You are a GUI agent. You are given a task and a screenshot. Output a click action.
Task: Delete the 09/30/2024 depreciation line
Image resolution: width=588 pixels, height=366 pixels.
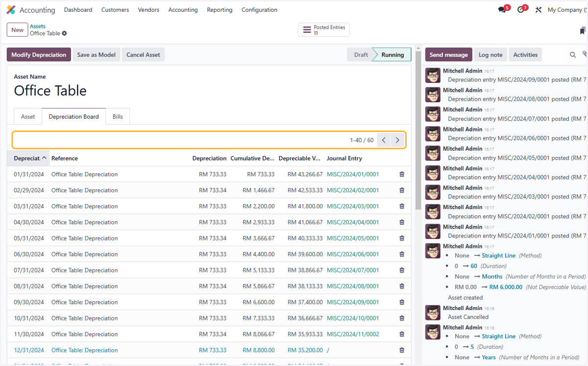tap(402, 302)
